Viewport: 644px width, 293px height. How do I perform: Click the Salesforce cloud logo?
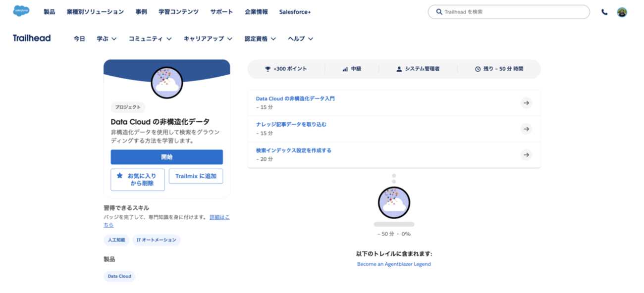pos(21,11)
